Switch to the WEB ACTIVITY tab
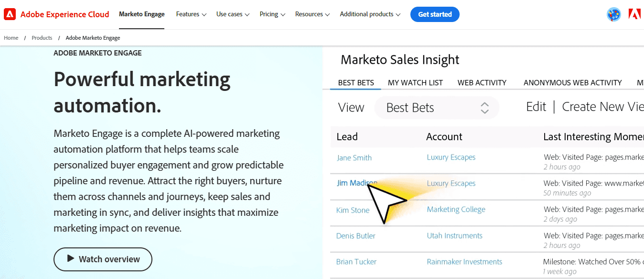The image size is (644, 279). (482, 82)
